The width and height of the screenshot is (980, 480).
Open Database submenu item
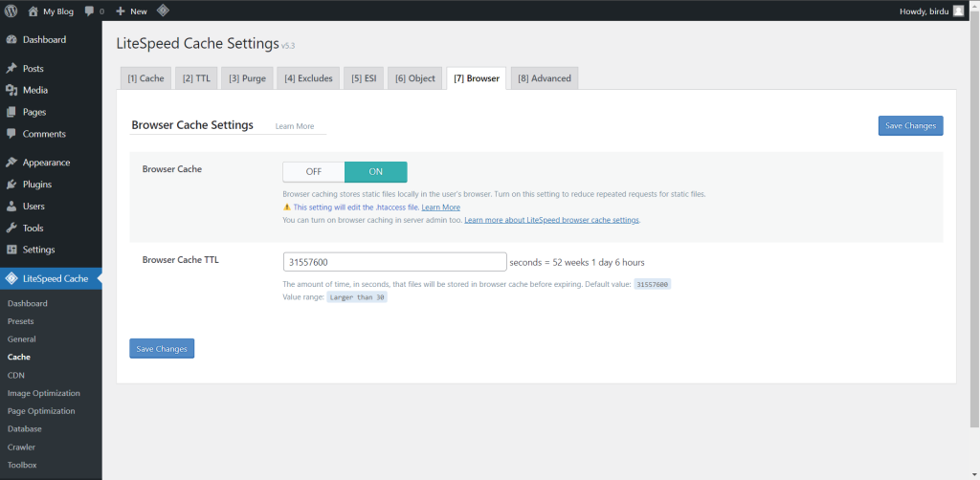[24, 429]
